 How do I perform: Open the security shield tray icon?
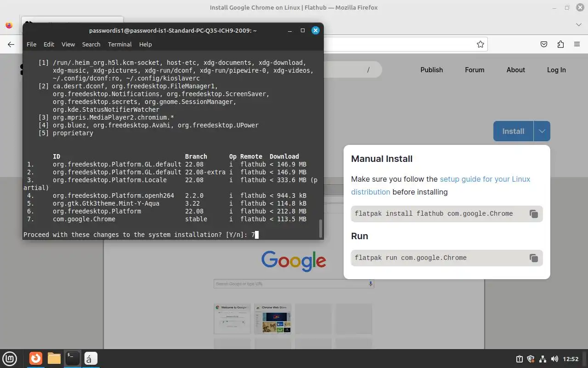pyautogui.click(x=531, y=359)
